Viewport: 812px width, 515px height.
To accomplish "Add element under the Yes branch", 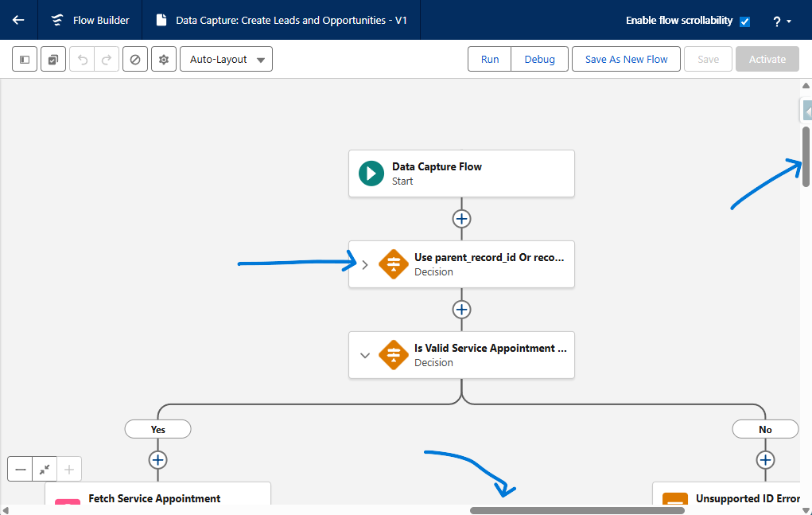I will point(157,460).
